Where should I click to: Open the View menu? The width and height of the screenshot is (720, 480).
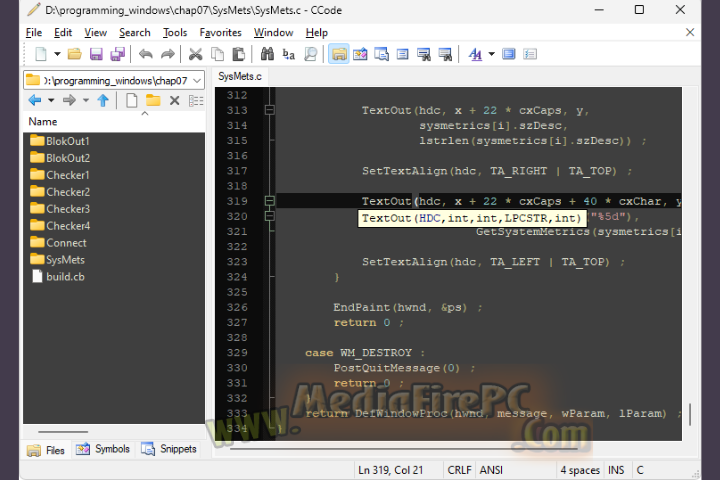click(96, 33)
